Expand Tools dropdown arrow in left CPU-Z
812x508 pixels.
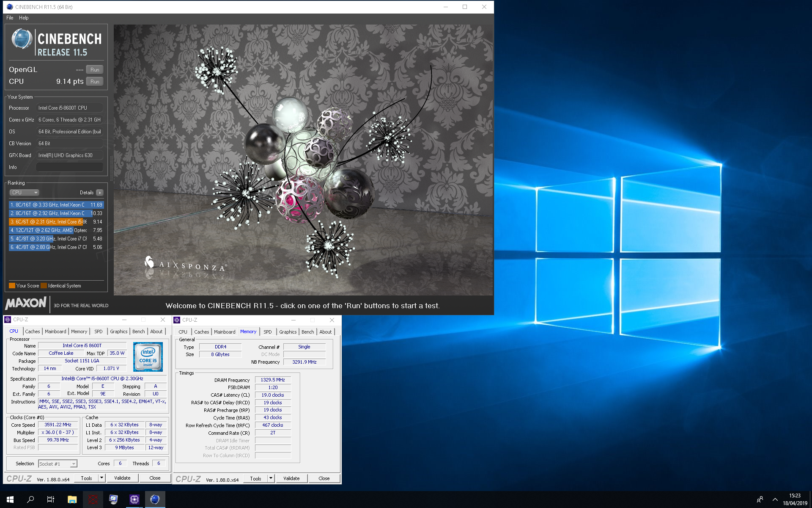pos(101,478)
